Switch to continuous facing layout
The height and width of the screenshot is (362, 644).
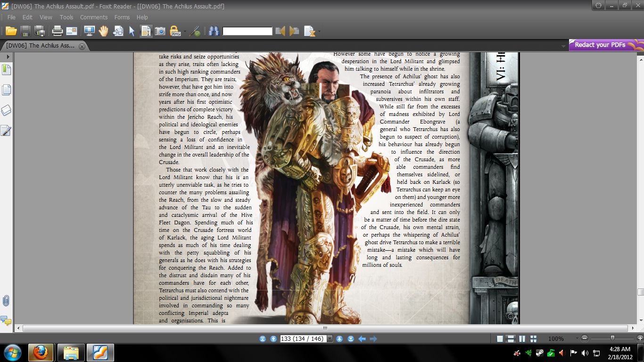pos(533,339)
